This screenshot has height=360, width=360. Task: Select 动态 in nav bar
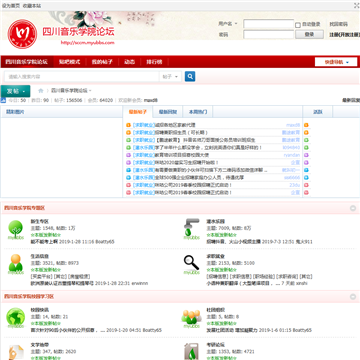(129, 62)
